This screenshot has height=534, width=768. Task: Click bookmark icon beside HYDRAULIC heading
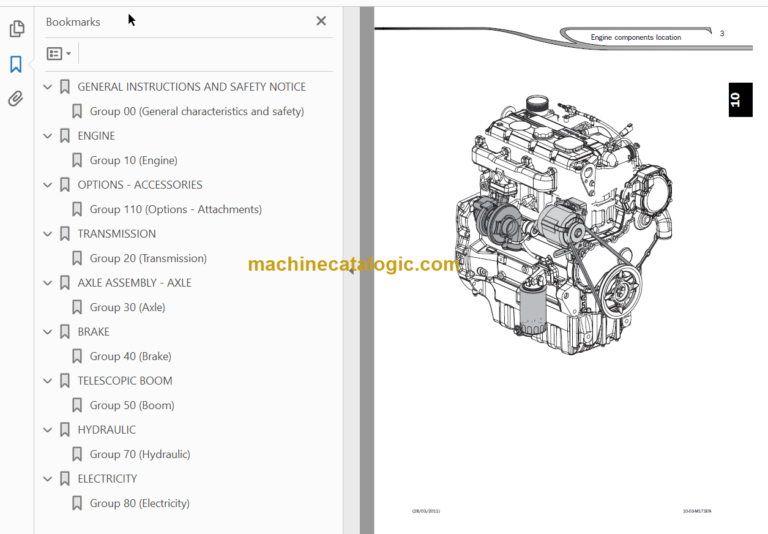click(65, 430)
